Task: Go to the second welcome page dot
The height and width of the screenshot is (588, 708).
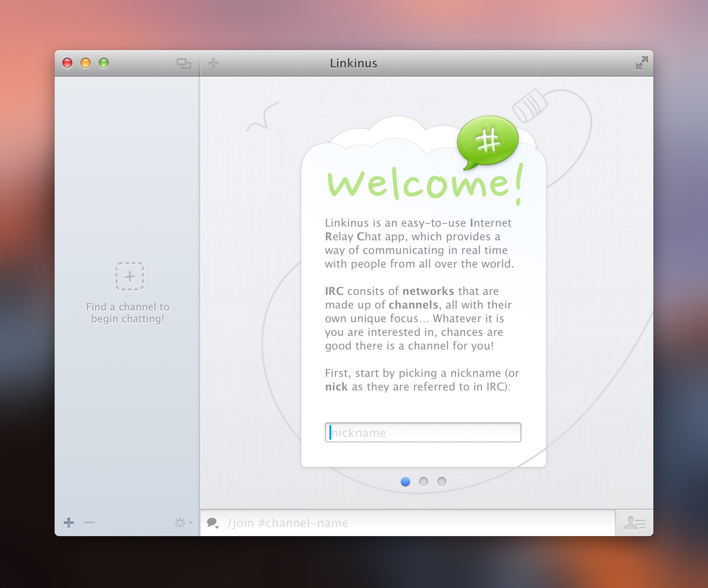Action: coord(424,482)
